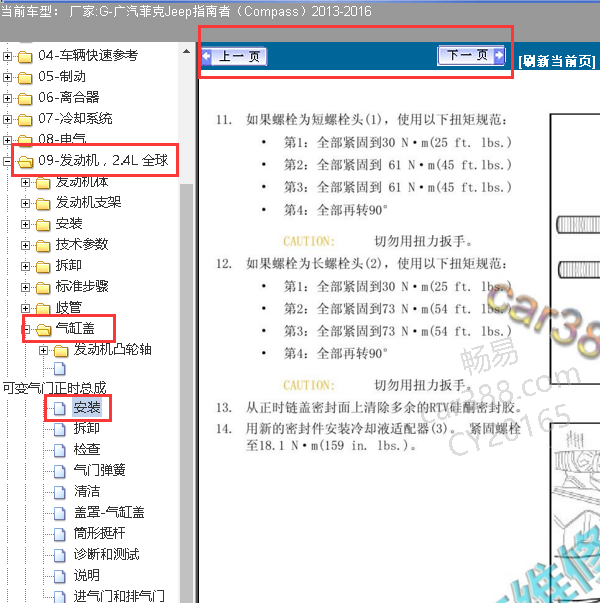Viewport: 600px width, 603px height.
Task: Click page icon beside 盖罩-气缸盖
Action: coord(60,513)
